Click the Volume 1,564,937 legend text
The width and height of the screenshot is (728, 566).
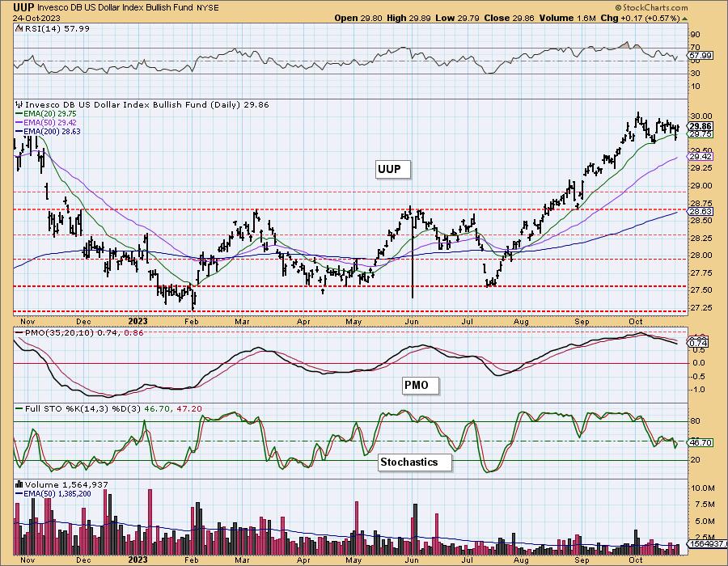tap(66, 485)
